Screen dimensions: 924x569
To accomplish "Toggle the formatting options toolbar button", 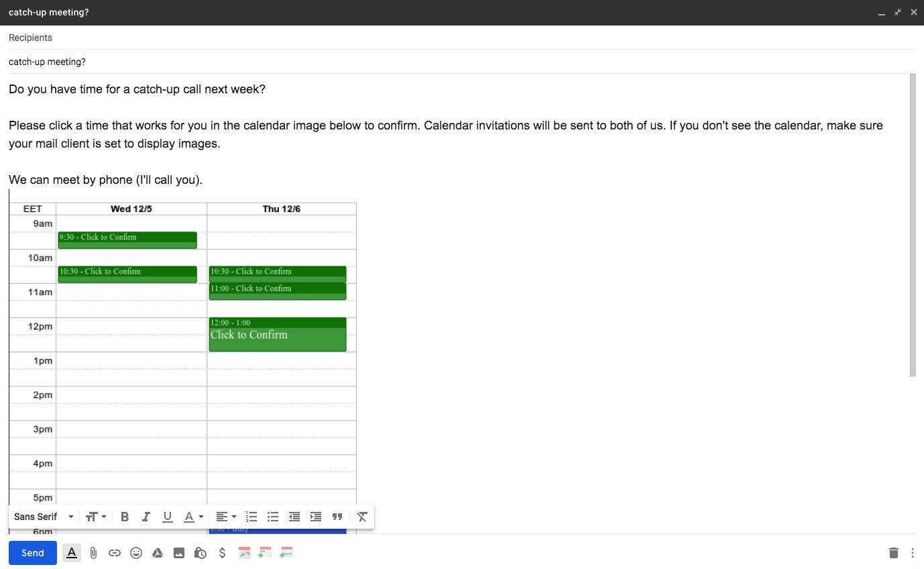I will coord(72,553).
